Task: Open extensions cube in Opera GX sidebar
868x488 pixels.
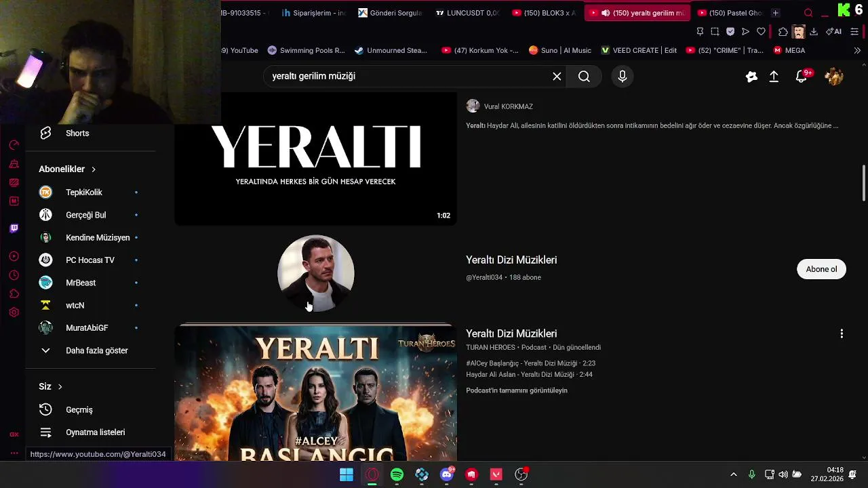Action: coord(14,293)
